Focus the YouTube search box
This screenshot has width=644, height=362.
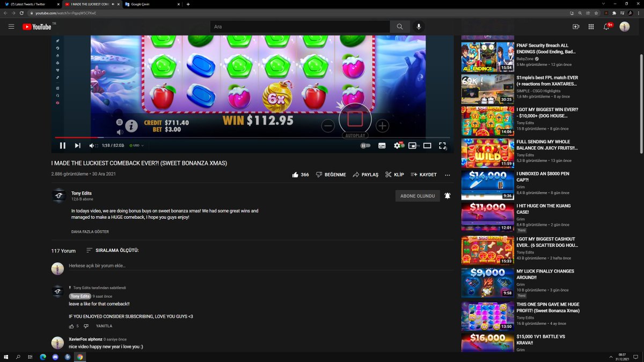click(300, 26)
